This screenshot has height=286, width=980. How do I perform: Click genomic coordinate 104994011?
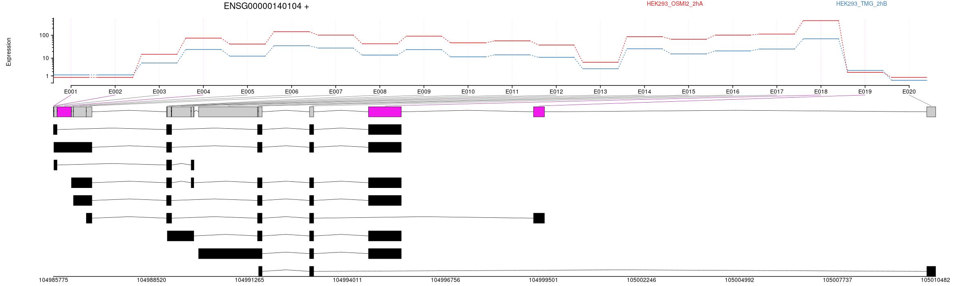[x=347, y=280]
